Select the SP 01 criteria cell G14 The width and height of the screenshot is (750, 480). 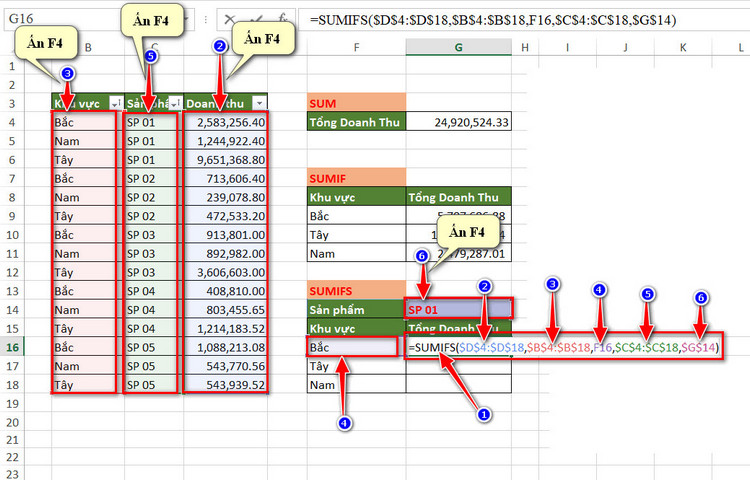[x=459, y=309]
